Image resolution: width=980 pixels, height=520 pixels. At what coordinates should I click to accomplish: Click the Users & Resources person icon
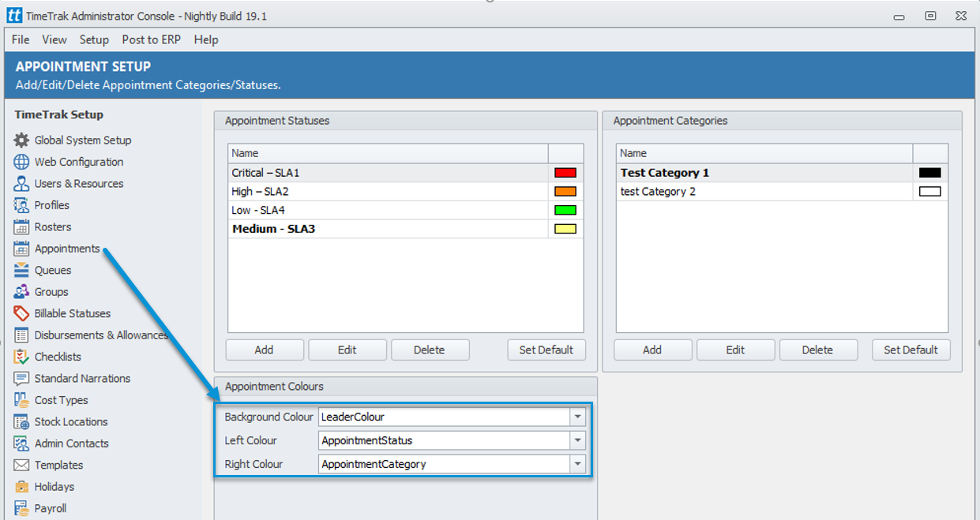pyautogui.click(x=21, y=184)
